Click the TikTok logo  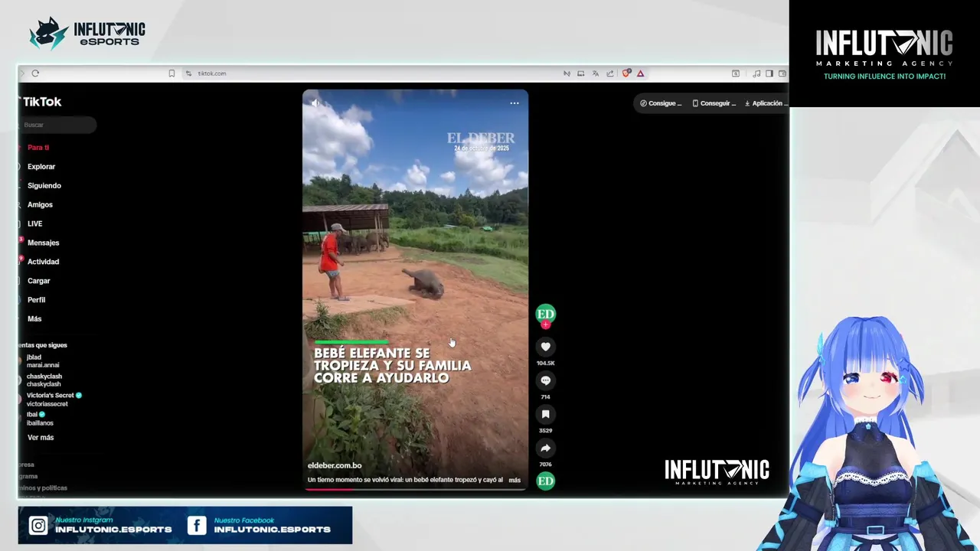41,102
